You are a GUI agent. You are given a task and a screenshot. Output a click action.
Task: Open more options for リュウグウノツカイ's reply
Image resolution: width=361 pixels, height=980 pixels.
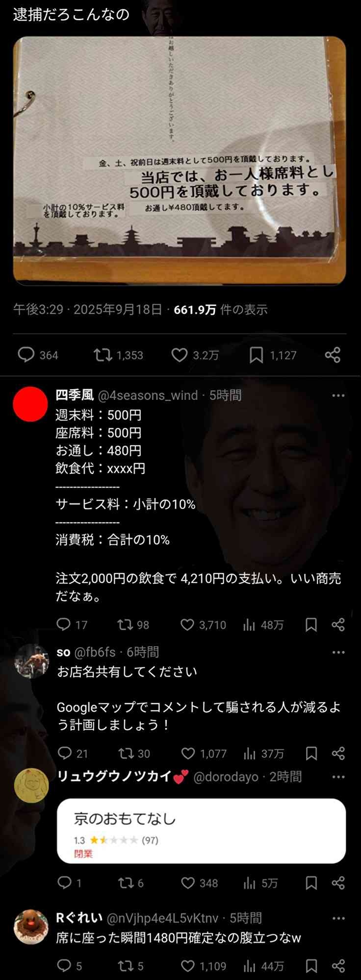pyautogui.click(x=338, y=777)
